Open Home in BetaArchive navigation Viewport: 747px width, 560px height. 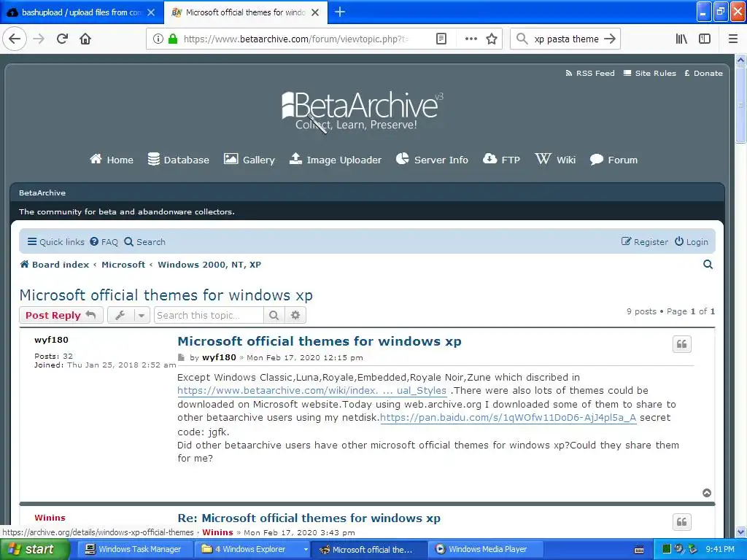point(112,160)
